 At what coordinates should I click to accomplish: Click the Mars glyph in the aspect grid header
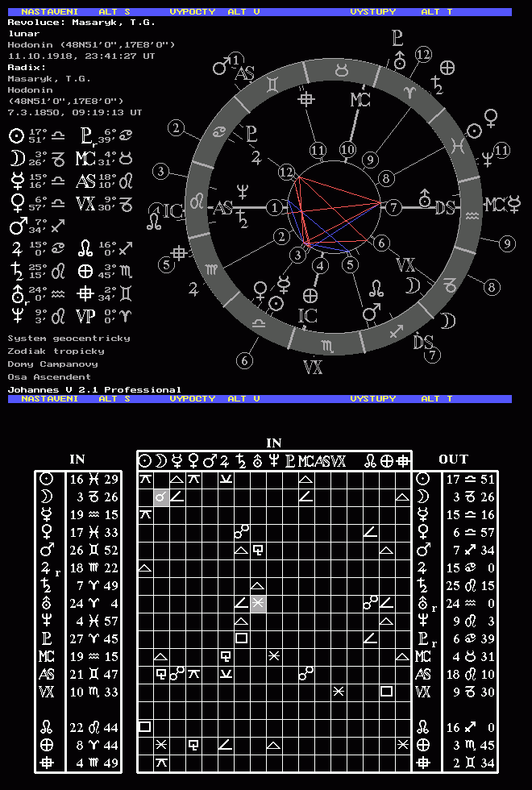(x=210, y=461)
